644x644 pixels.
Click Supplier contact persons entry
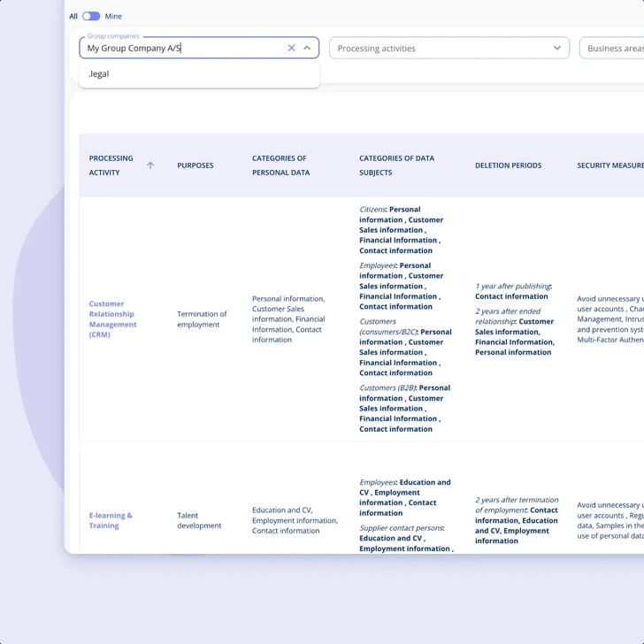[x=406, y=538]
